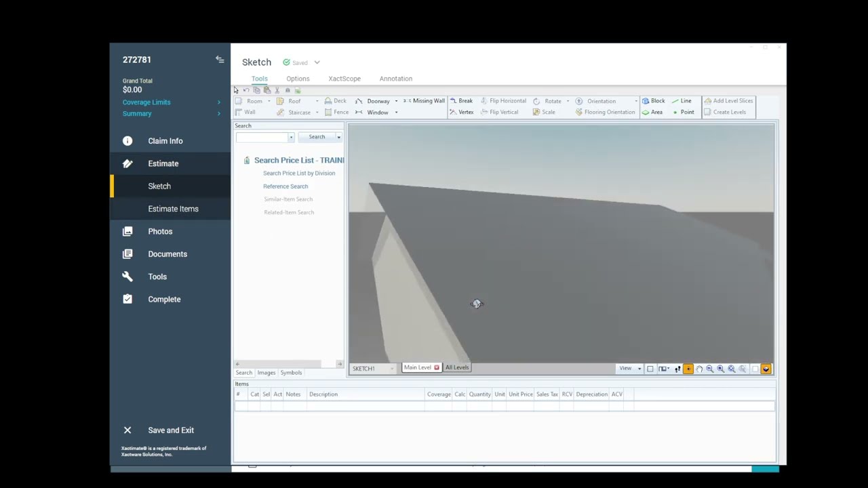
Task: Expand the Coverage Limits section
Action: pos(172,102)
